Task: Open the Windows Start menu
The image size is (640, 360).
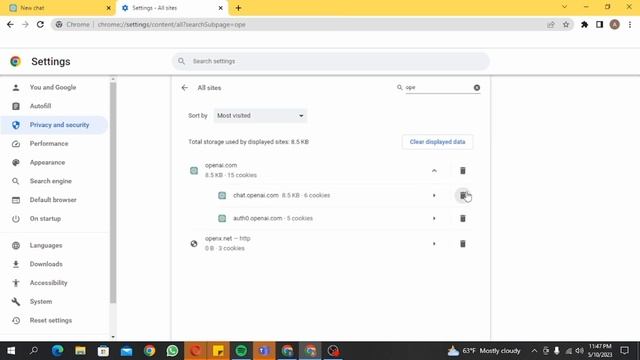Action: [x=11, y=351]
